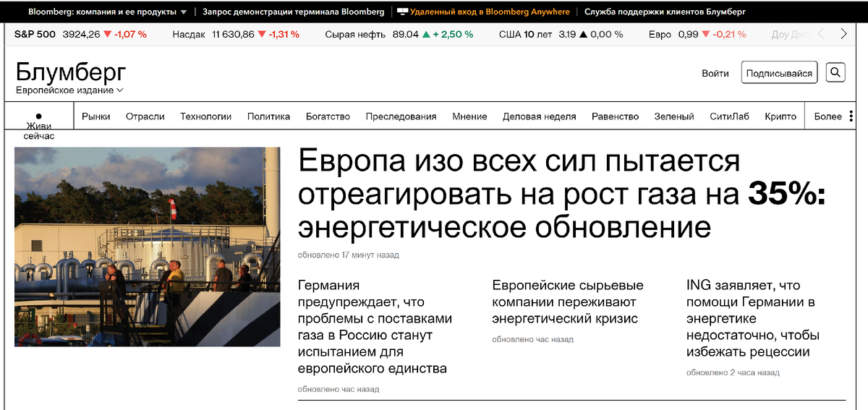This screenshot has width=868, height=410.
Task: Open the Отрасли section
Action: coord(145,116)
